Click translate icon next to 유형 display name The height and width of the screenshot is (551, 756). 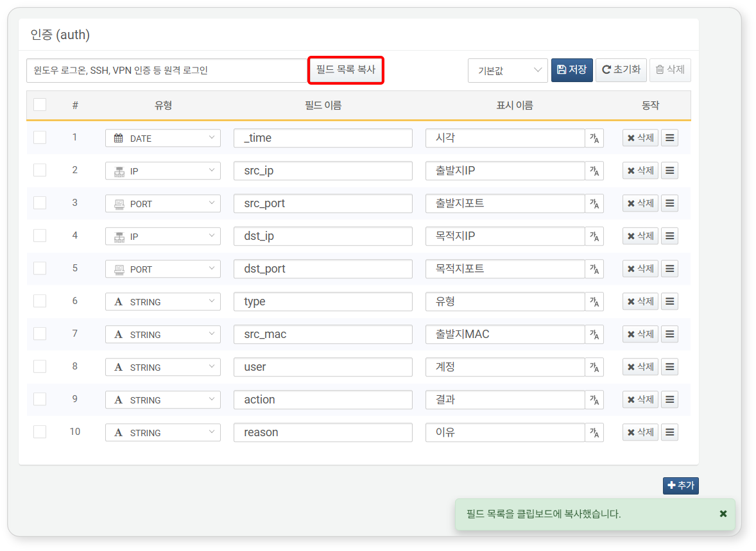click(x=594, y=301)
